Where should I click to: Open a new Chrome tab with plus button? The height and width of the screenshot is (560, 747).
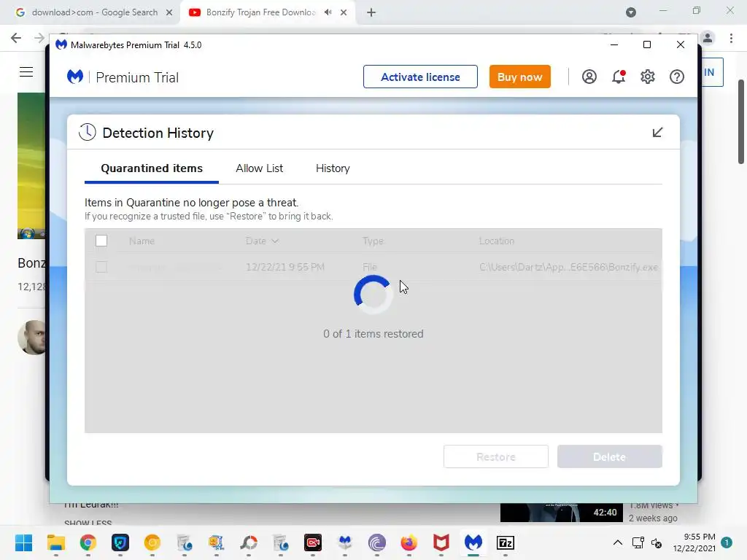point(371,12)
